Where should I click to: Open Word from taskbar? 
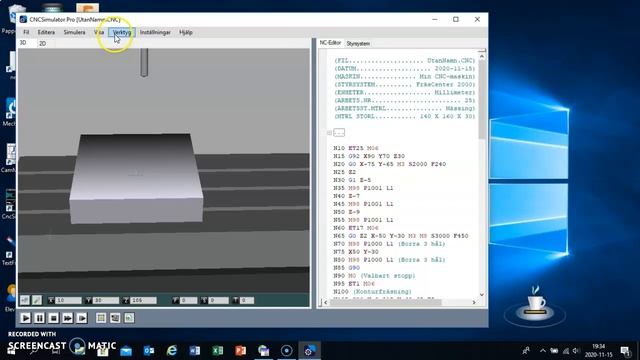[x=195, y=351]
